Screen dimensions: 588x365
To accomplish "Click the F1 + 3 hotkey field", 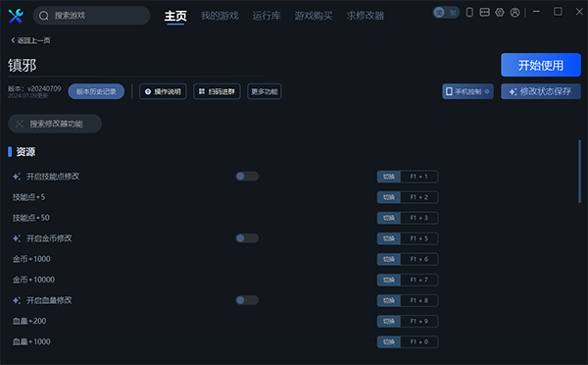I will pos(419,218).
